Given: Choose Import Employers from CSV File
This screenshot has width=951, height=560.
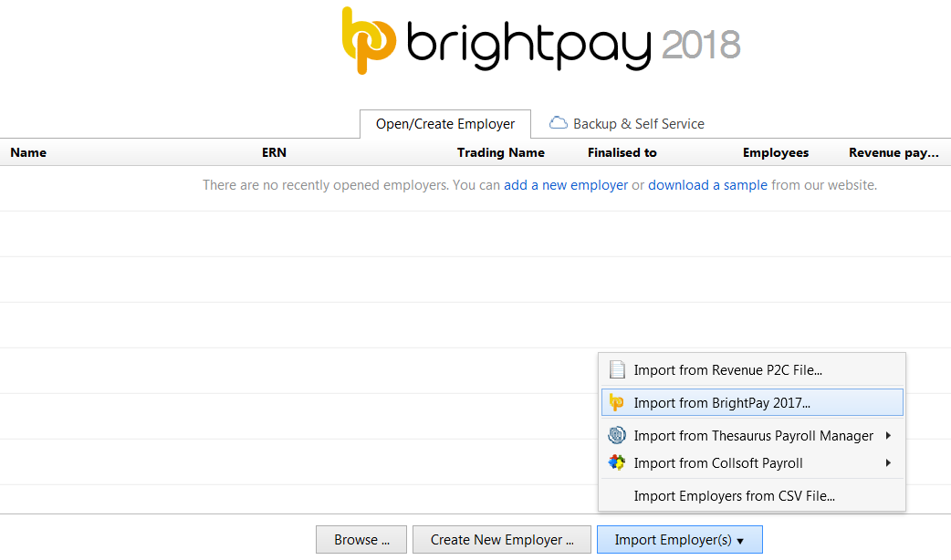Looking at the screenshot, I should 752,496.
